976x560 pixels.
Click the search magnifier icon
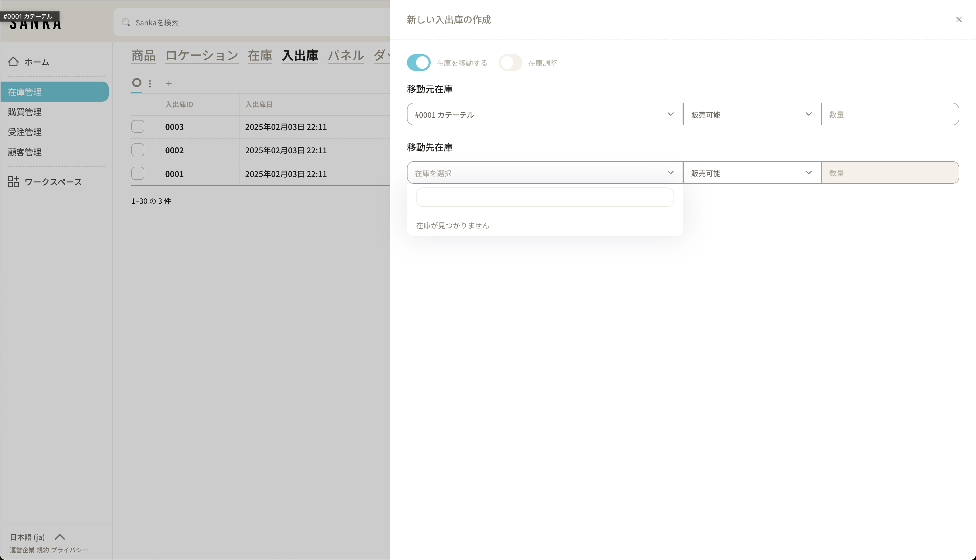click(126, 22)
